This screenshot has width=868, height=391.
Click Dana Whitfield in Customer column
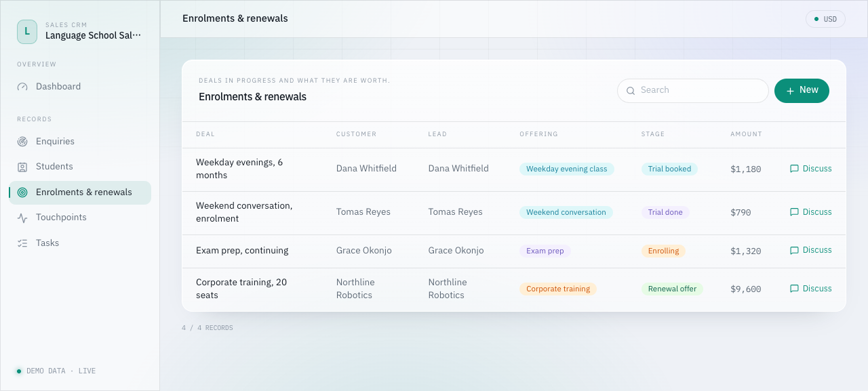(366, 169)
